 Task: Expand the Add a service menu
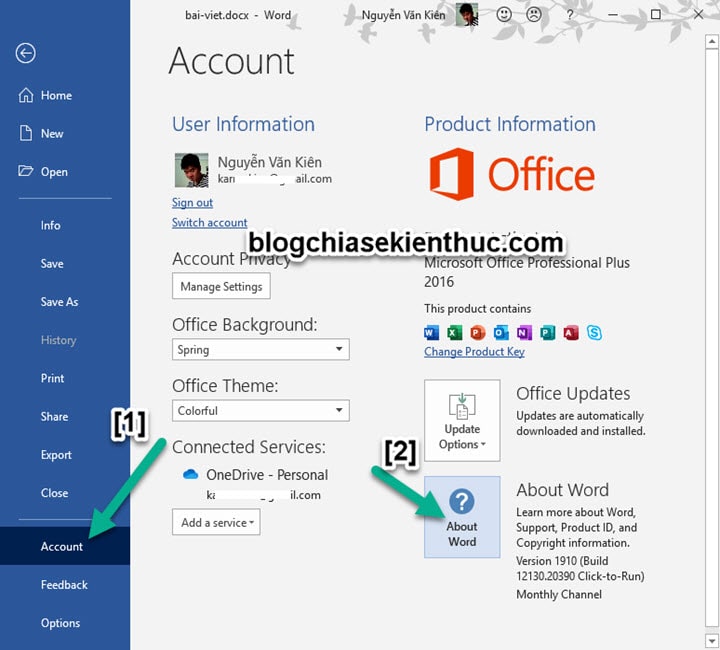216,522
